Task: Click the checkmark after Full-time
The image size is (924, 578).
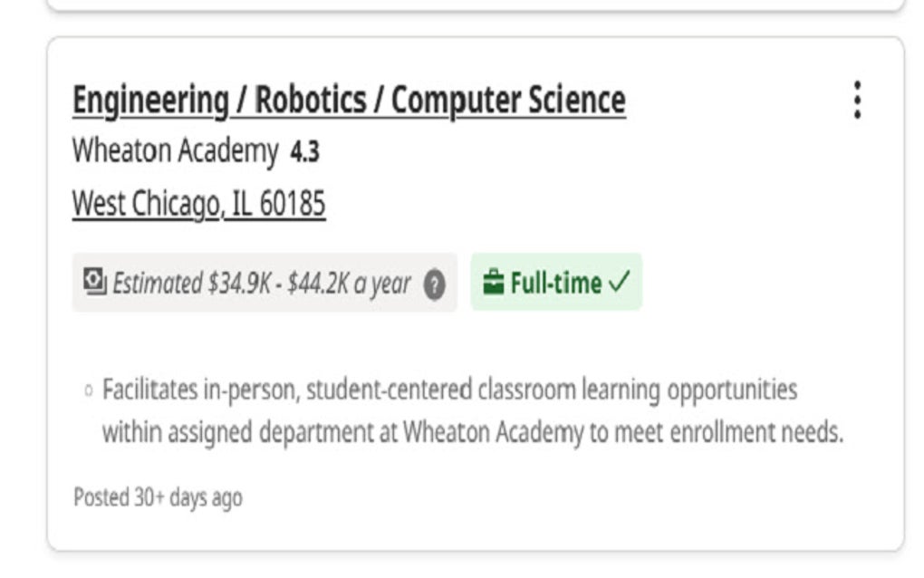Action: tap(621, 284)
